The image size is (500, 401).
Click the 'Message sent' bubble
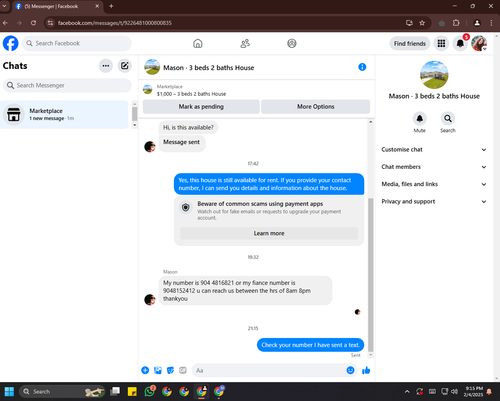tap(182, 142)
